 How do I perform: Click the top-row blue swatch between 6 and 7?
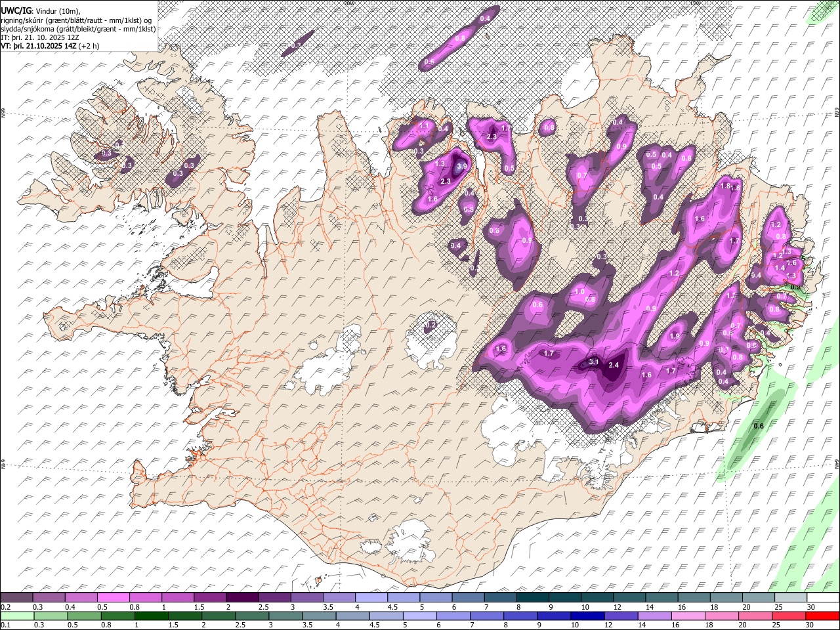coord(468,598)
